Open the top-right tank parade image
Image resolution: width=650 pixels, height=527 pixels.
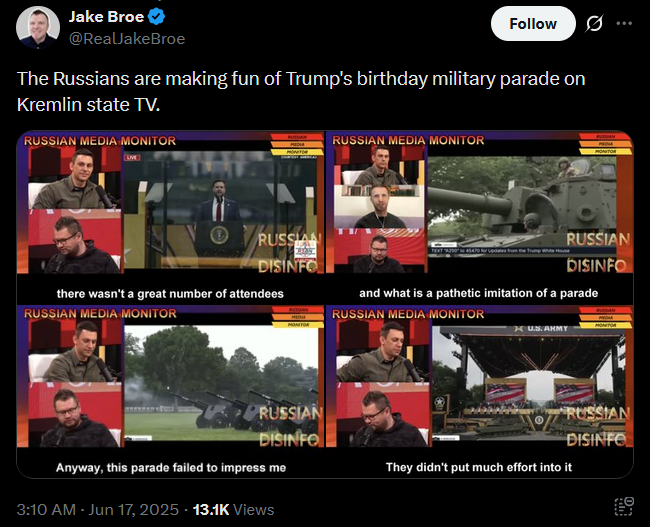480,218
